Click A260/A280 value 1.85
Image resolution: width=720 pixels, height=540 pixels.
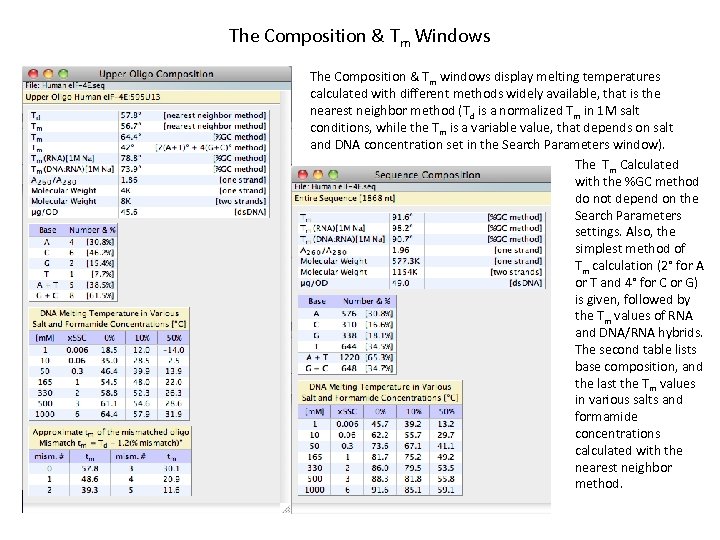(x=129, y=180)
